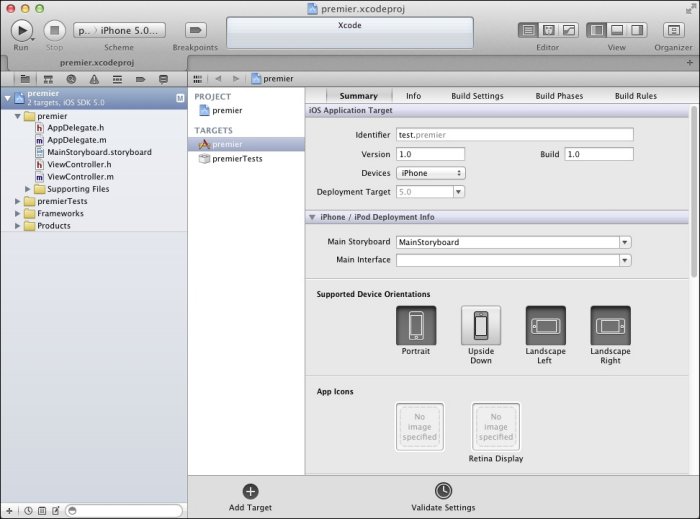The width and height of the screenshot is (700, 519).
Task: Switch to the Build Settings tab
Action: click(477, 96)
